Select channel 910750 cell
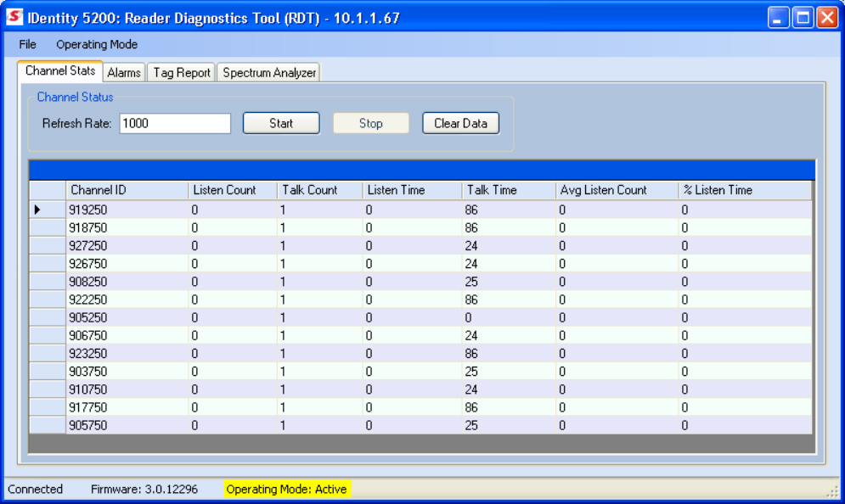 pyautogui.click(x=127, y=389)
